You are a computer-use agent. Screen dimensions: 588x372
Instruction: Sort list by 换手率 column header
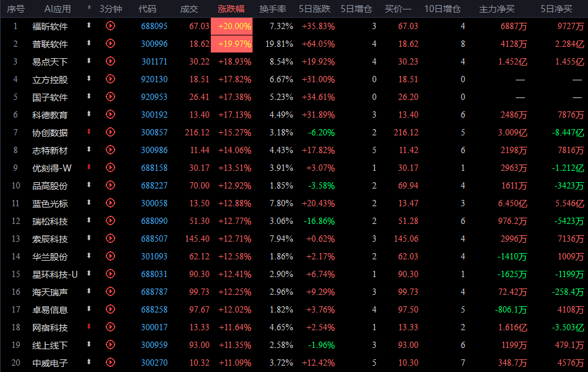pos(273,9)
